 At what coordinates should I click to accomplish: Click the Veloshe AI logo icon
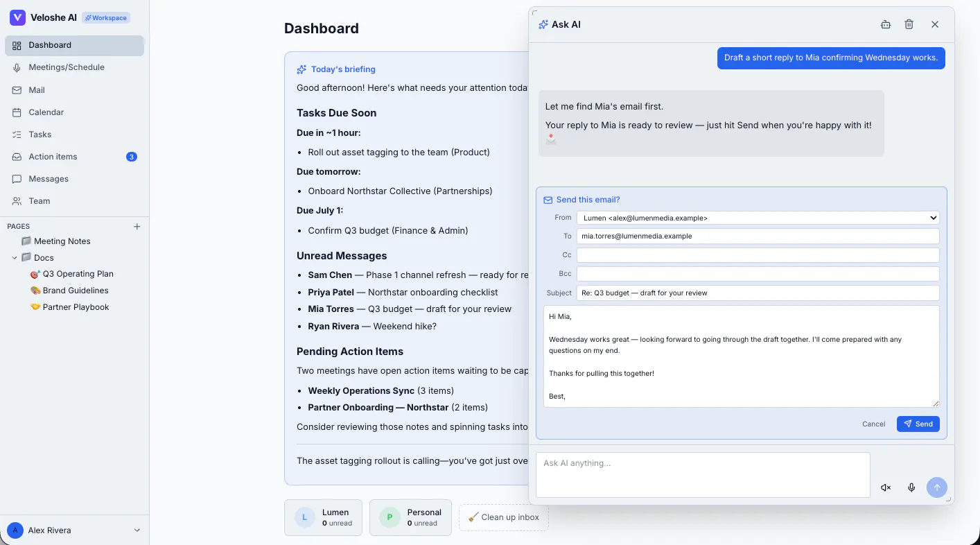tap(17, 18)
